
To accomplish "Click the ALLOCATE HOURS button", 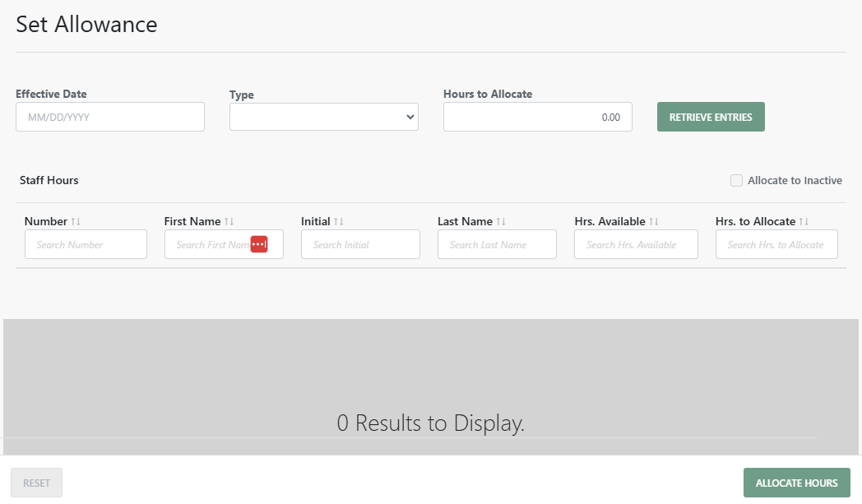I will pos(795,483).
